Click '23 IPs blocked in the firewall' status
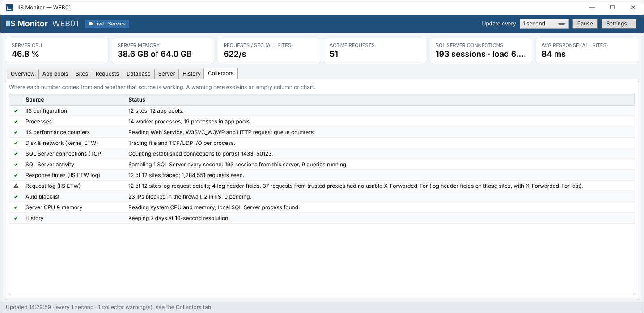 (190, 197)
